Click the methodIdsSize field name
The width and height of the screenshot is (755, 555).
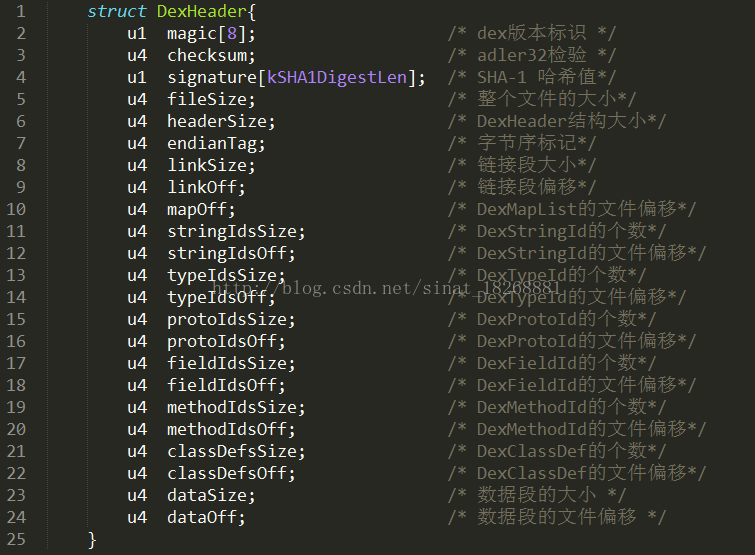click(x=232, y=408)
